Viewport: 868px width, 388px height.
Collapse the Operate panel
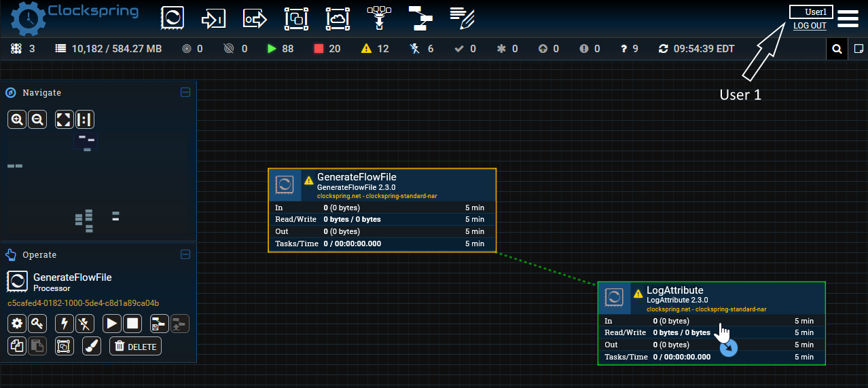[x=185, y=254]
